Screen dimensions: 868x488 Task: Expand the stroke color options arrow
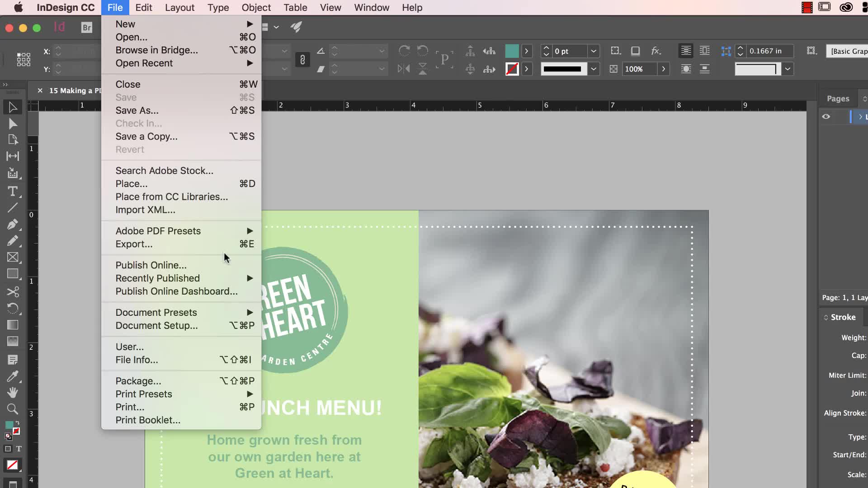(527, 69)
